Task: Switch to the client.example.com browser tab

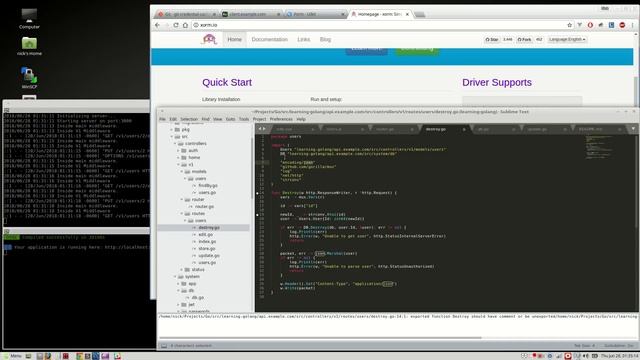Action: 251,14
